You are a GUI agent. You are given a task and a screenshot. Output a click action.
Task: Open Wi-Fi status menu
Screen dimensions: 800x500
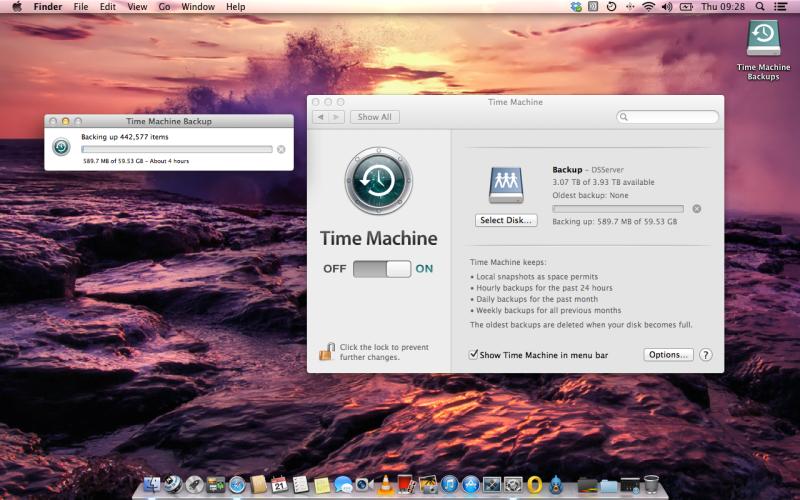[648, 7]
